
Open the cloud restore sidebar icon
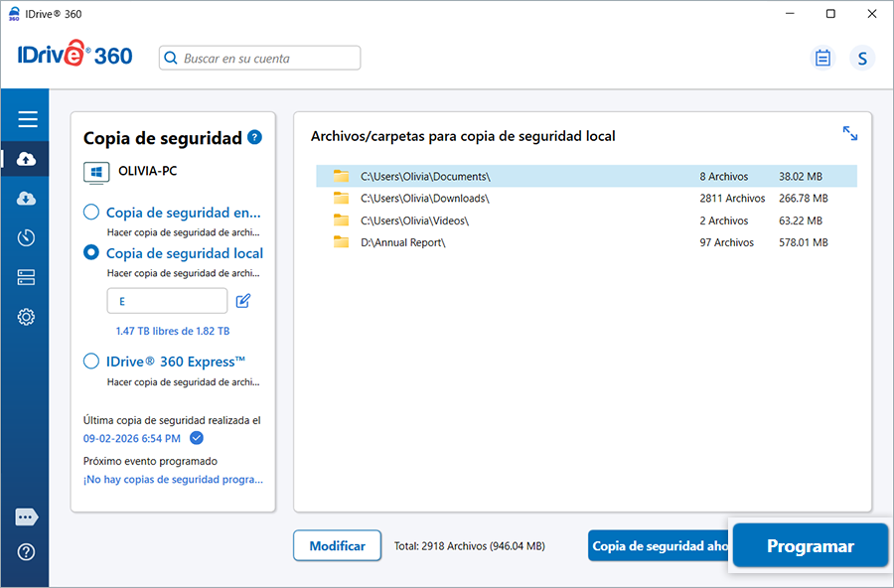(27, 199)
